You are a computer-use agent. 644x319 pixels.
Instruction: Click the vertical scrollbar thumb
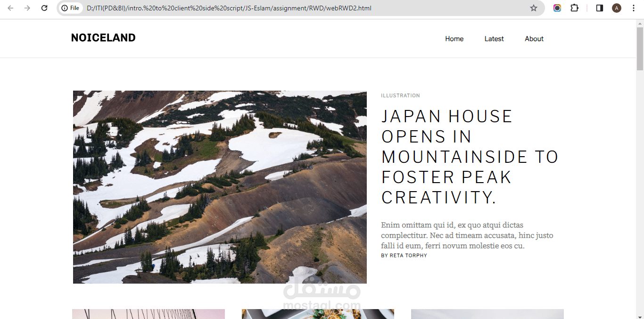(x=640, y=49)
